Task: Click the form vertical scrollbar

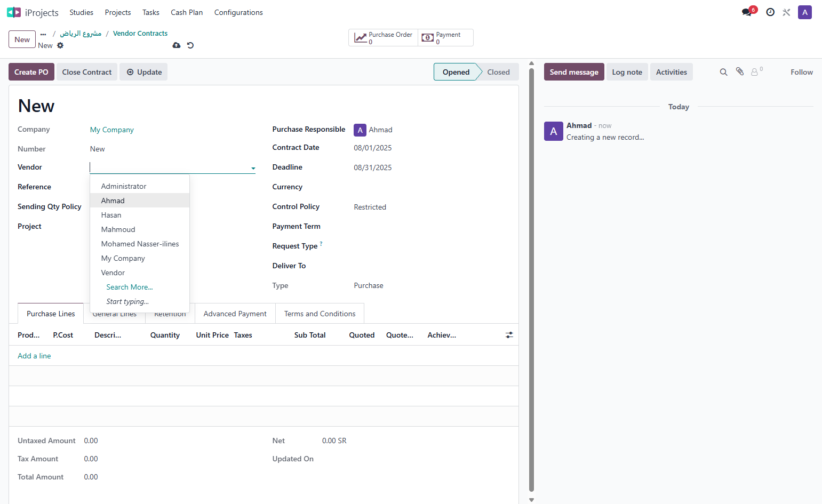Action: pos(531,279)
